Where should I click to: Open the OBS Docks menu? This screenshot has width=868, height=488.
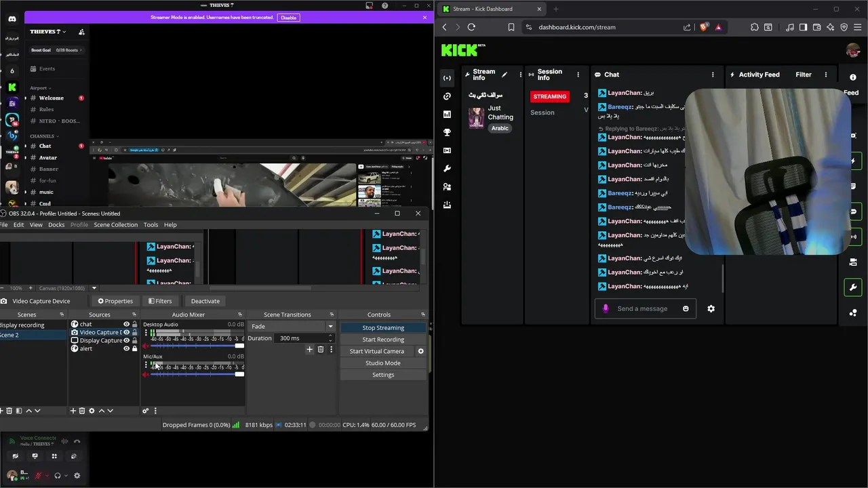(x=56, y=225)
